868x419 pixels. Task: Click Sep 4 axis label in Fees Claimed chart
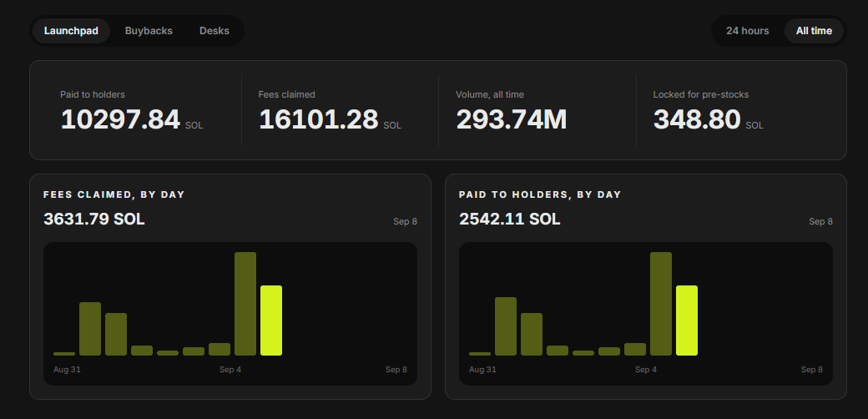click(230, 370)
